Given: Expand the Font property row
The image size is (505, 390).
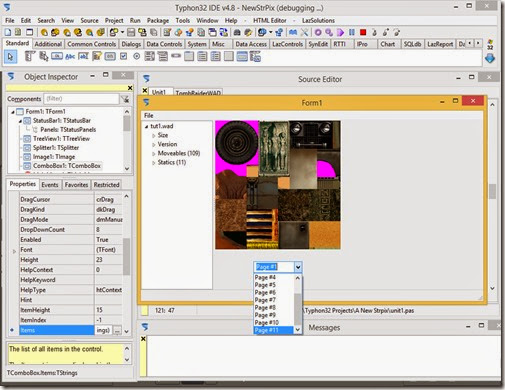Looking at the screenshot, I should [14, 251].
